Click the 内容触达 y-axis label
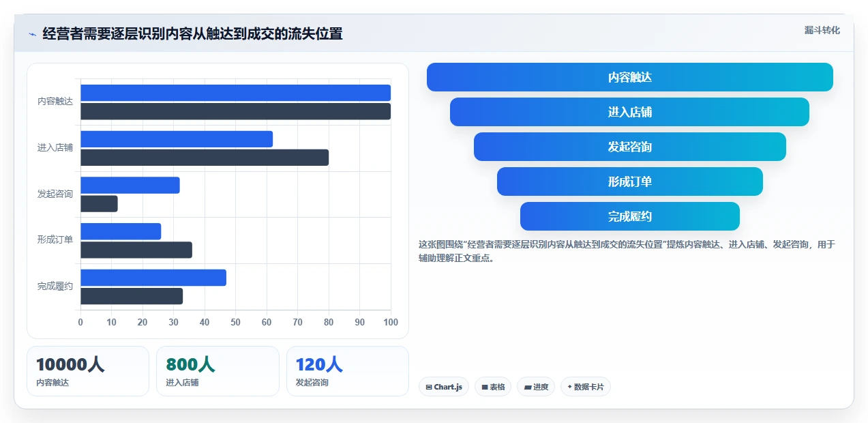This screenshot has height=423, width=868. click(55, 101)
